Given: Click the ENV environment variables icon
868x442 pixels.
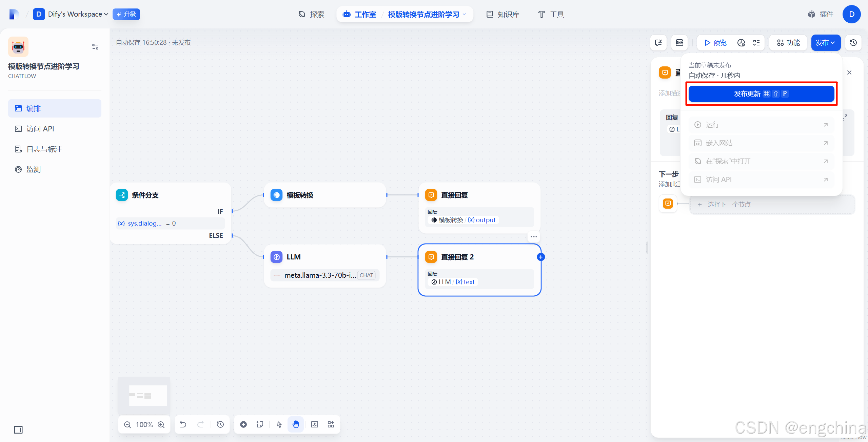Looking at the screenshot, I should [679, 43].
